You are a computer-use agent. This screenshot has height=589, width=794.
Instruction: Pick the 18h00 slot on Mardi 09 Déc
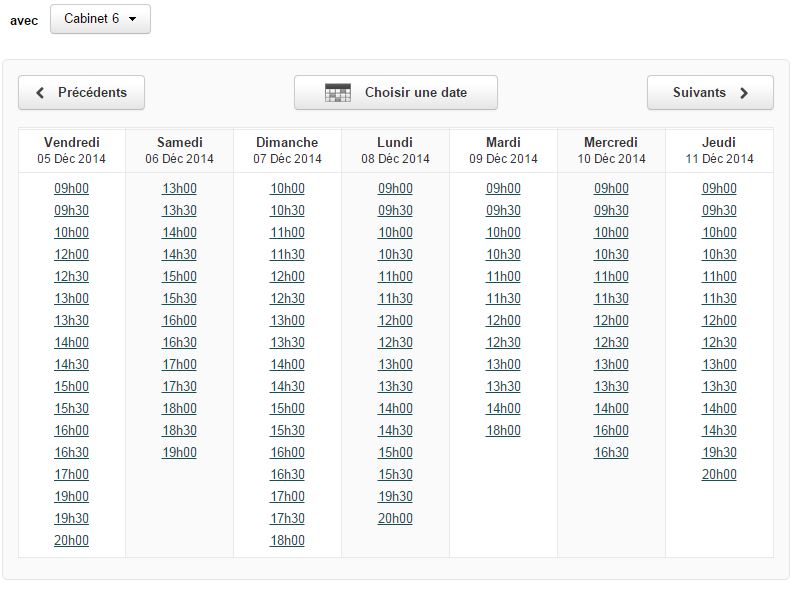coord(503,430)
